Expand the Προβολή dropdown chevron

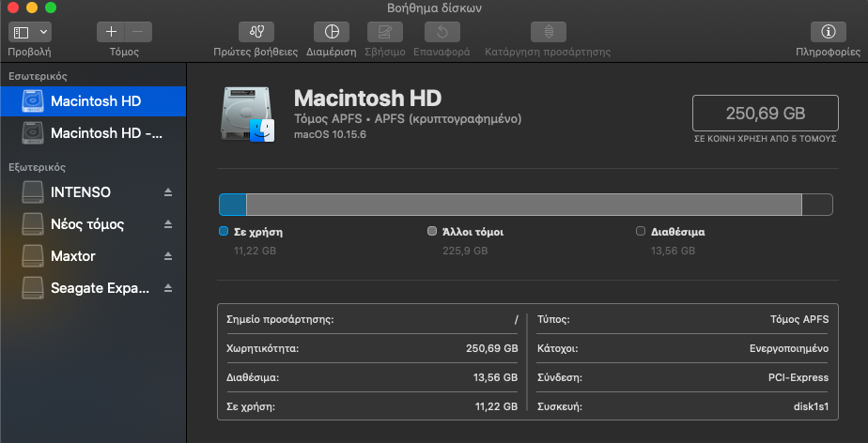(x=43, y=32)
